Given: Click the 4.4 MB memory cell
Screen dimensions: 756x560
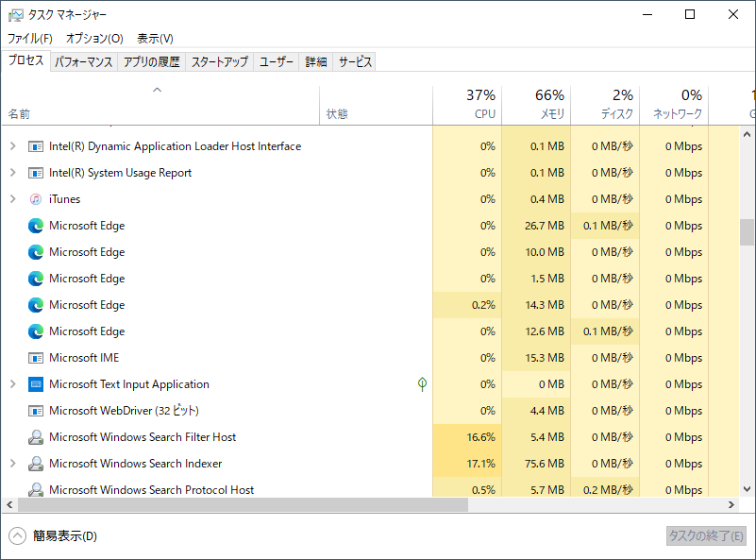Looking at the screenshot, I should 536,411.
